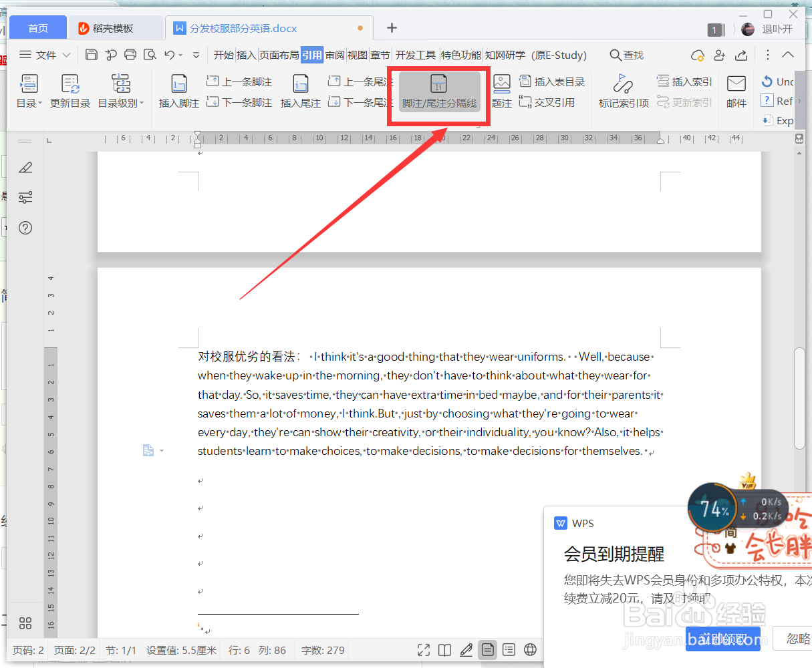Switch to the 插入 ribbon tab
Viewport: 812px width, 668px height.
[247, 55]
